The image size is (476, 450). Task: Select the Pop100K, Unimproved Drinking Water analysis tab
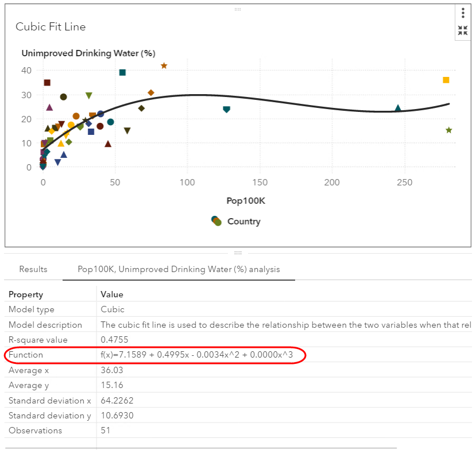(179, 269)
